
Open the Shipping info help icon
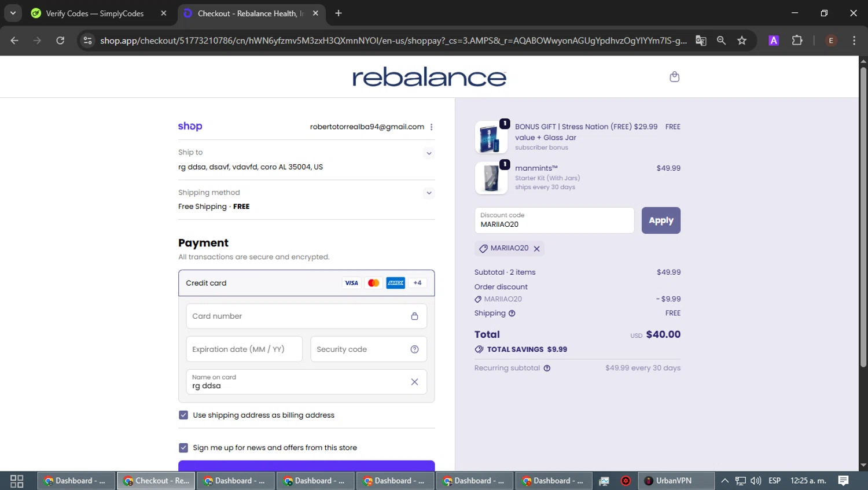coord(512,313)
